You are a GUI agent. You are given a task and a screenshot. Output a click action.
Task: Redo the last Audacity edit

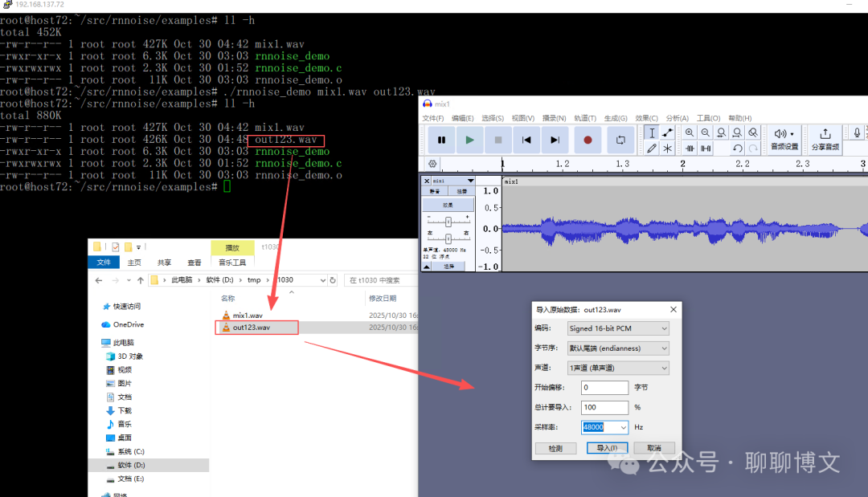(x=753, y=149)
